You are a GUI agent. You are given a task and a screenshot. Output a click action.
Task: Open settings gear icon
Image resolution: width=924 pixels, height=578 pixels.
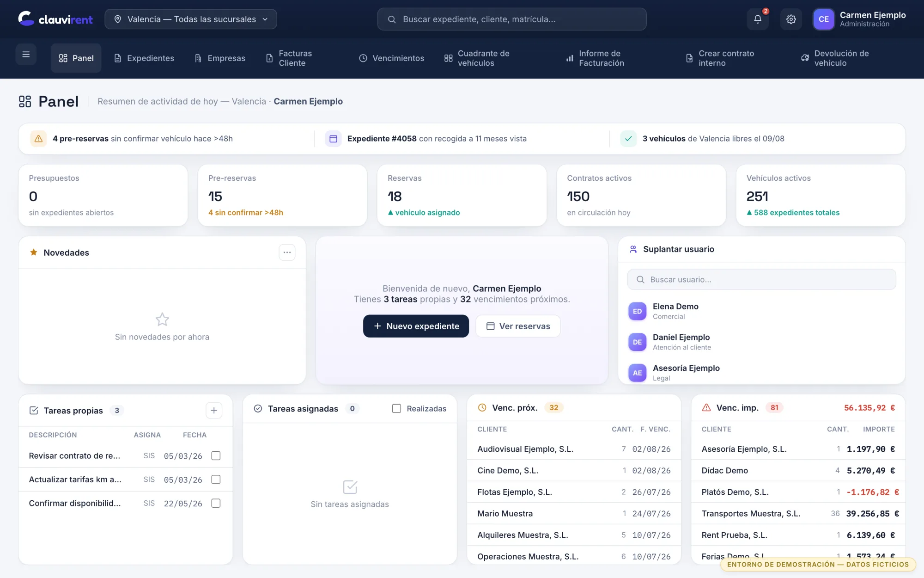pos(791,19)
